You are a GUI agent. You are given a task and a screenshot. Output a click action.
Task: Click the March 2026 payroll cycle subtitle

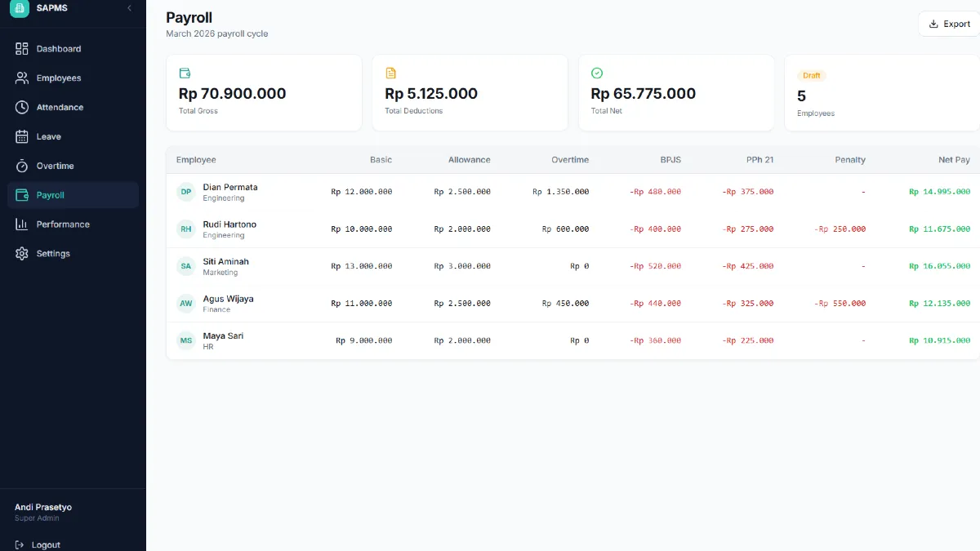[x=217, y=34]
